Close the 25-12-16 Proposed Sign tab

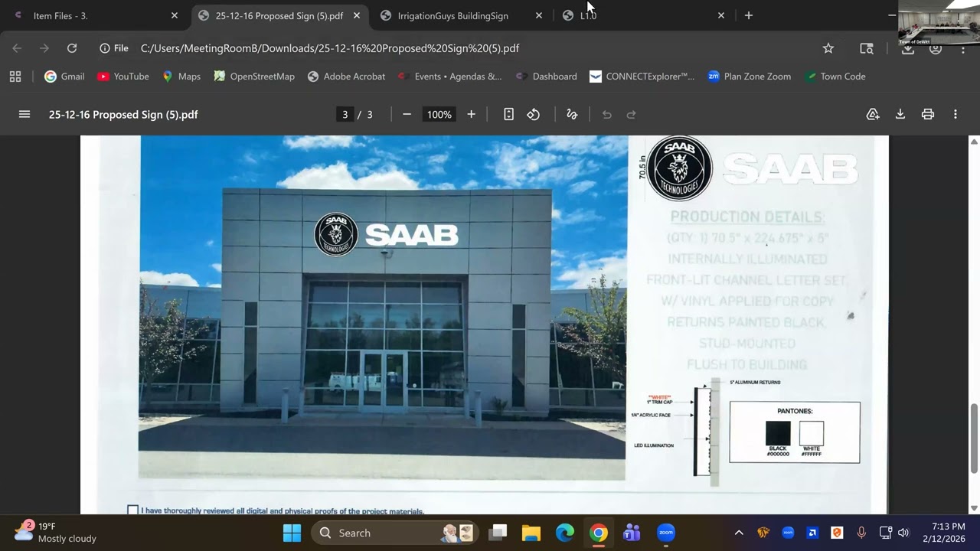pos(357,15)
